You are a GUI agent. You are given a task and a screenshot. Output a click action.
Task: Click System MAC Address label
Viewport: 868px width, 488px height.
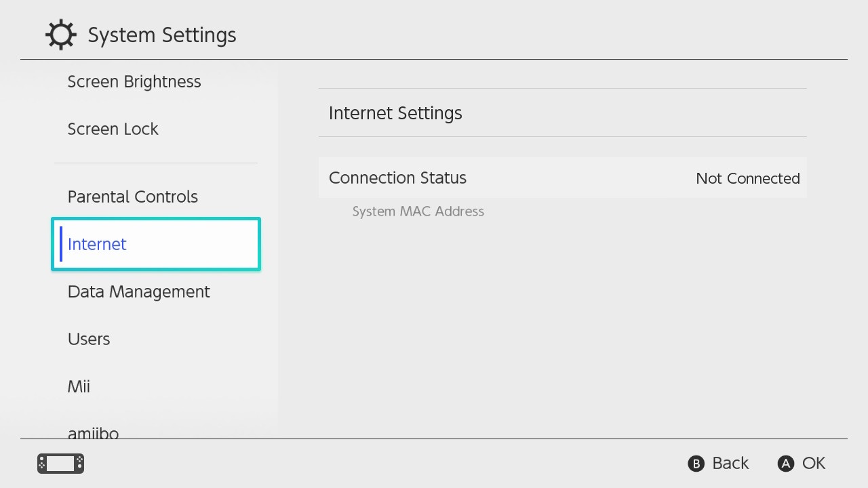(x=418, y=211)
